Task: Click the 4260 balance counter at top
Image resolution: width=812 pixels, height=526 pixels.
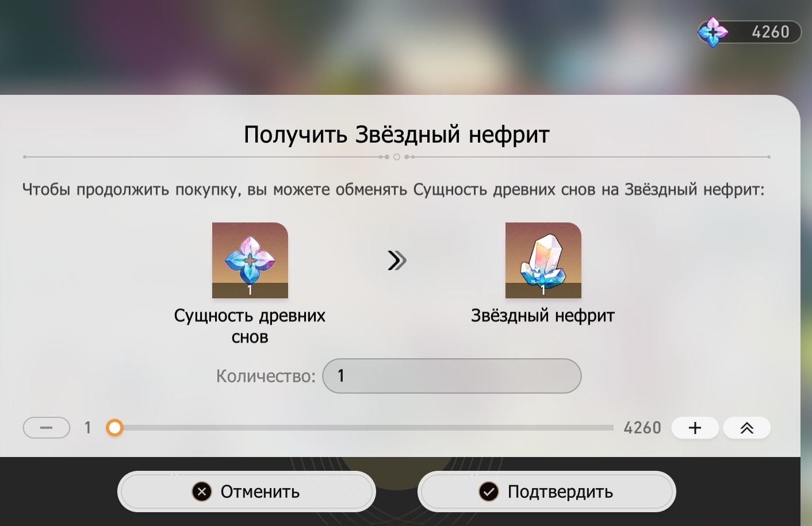Action: tap(771, 32)
